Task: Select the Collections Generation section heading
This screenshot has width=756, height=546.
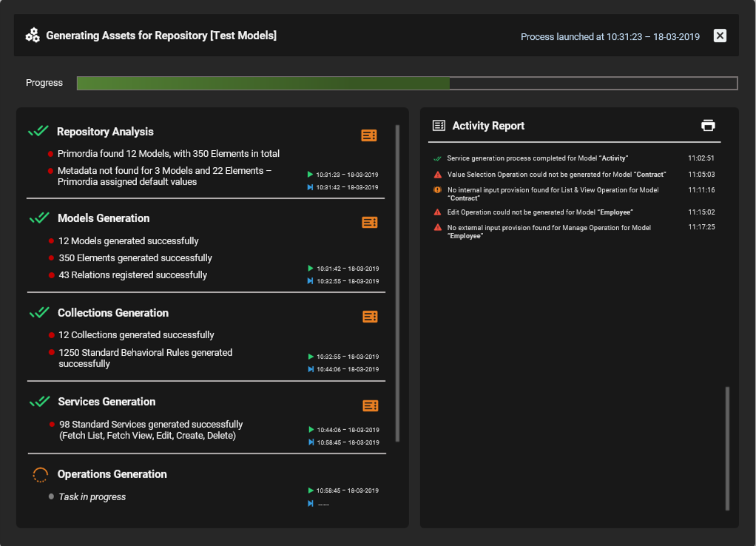Action: point(113,313)
